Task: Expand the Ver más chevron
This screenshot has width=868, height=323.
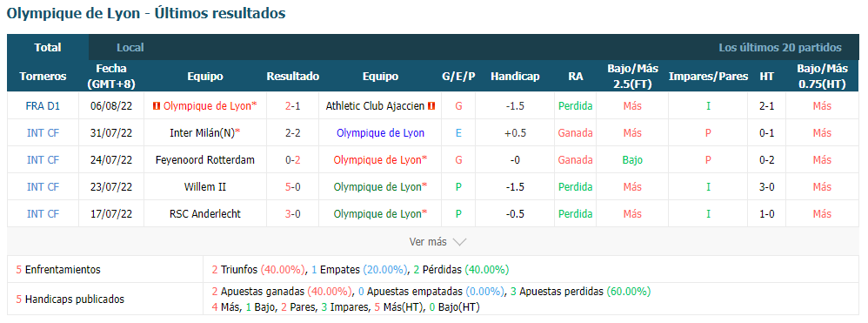Action: point(459,242)
